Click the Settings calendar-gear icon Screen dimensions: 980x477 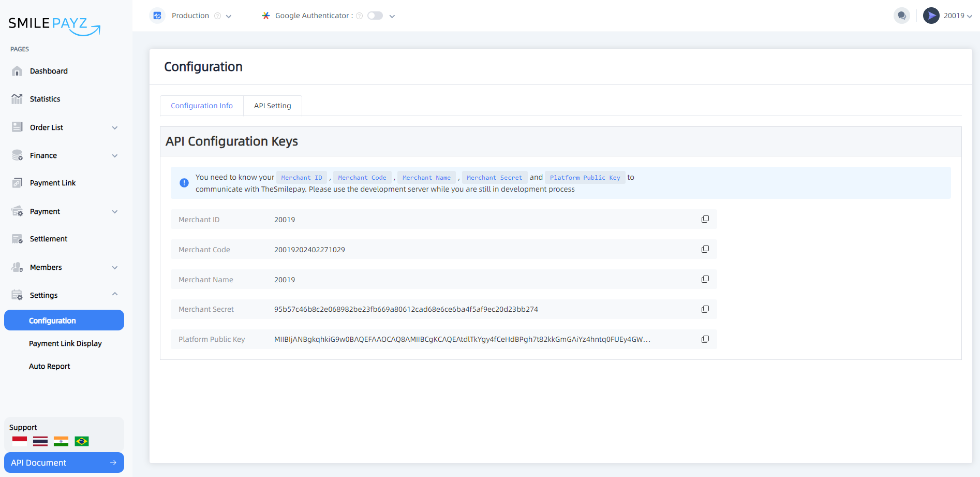(17, 295)
